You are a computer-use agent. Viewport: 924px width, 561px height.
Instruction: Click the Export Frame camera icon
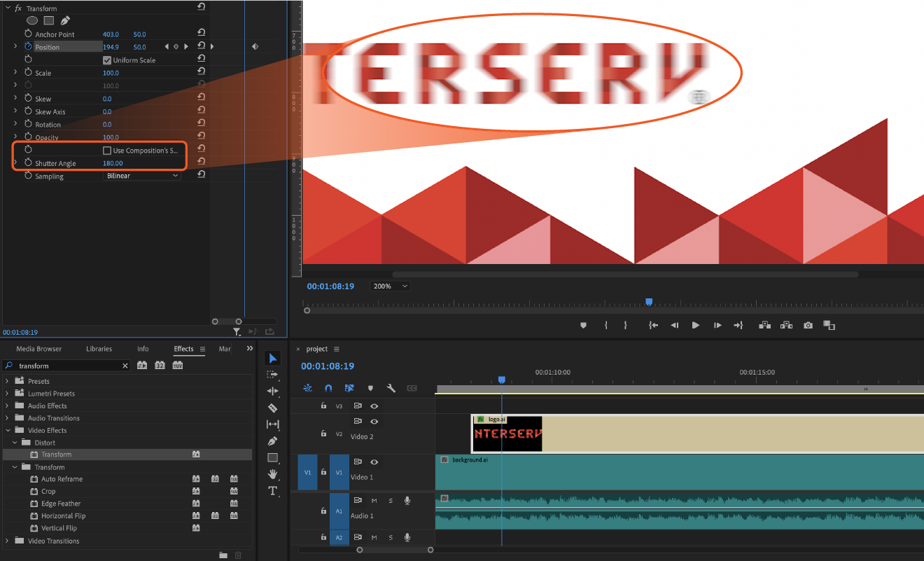pyautogui.click(x=808, y=326)
